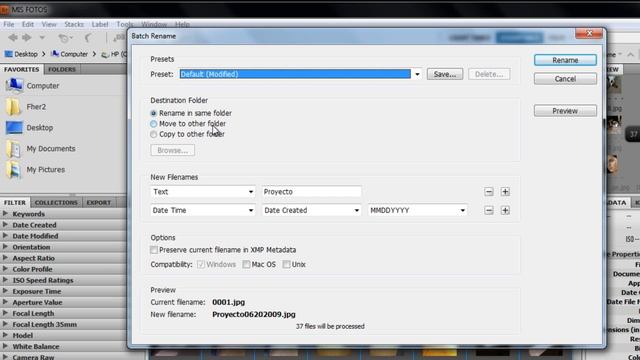Open Desktop in Favorites
Image resolution: width=640 pixels, height=360 pixels.
pos(40,128)
